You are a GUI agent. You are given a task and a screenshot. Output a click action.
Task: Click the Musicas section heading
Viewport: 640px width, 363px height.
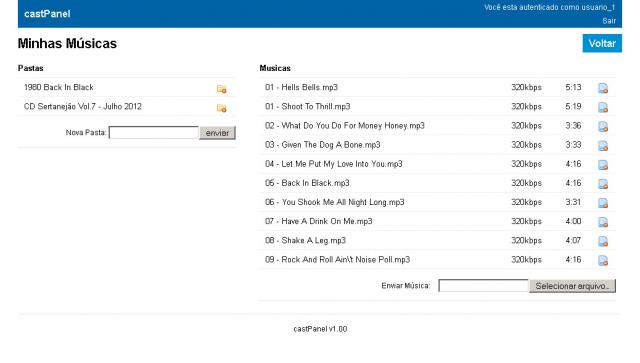pyautogui.click(x=275, y=68)
